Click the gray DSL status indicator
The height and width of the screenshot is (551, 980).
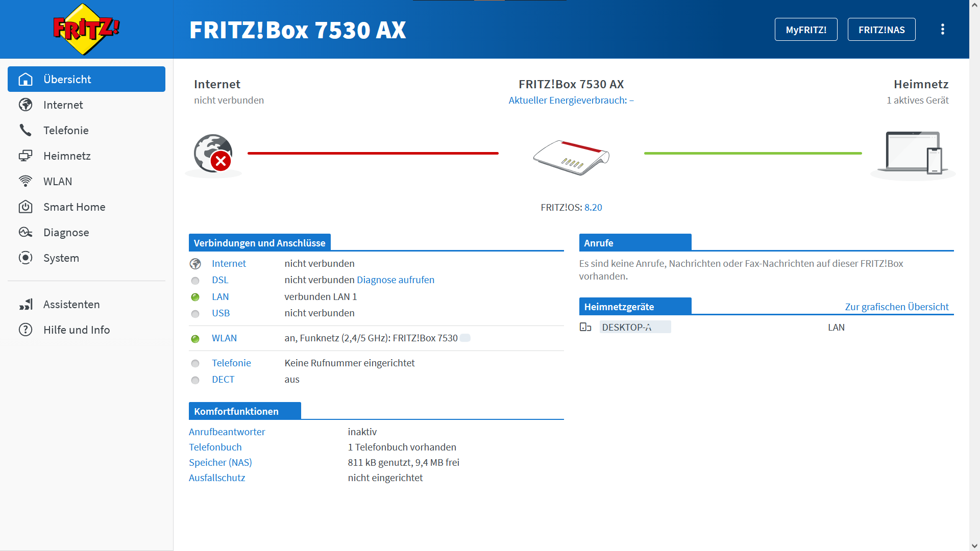(x=195, y=280)
